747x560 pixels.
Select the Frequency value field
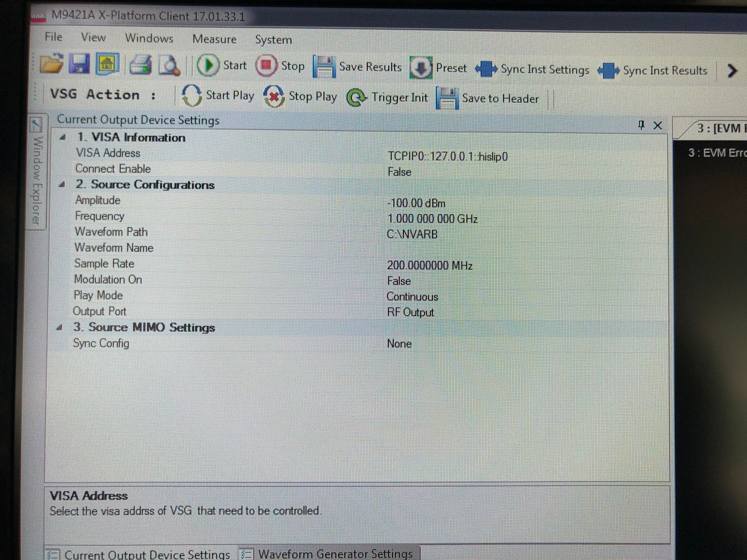pos(432,219)
